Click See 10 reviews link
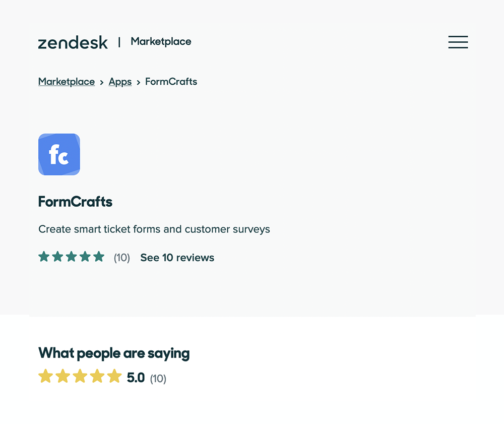This screenshot has width=504, height=424. coord(177,258)
